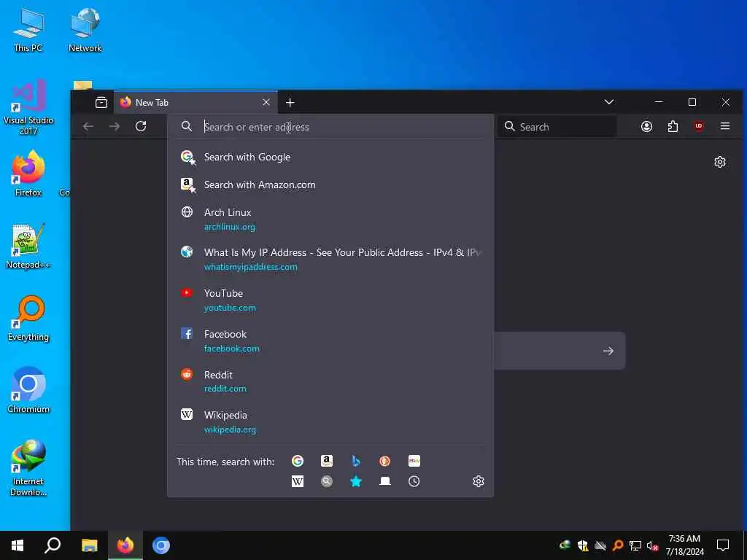747x560 pixels.
Task: Open the Arch Linux suggestion
Action: click(x=330, y=219)
